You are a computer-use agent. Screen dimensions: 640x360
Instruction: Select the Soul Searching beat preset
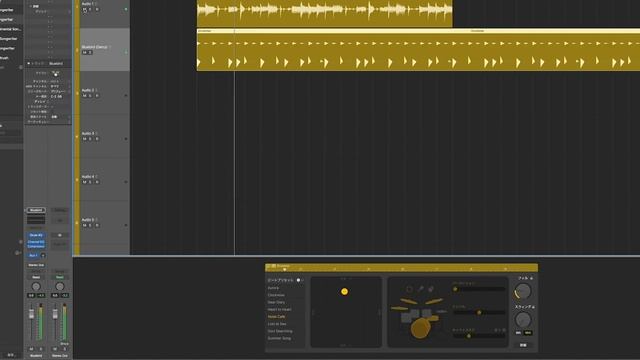280,331
